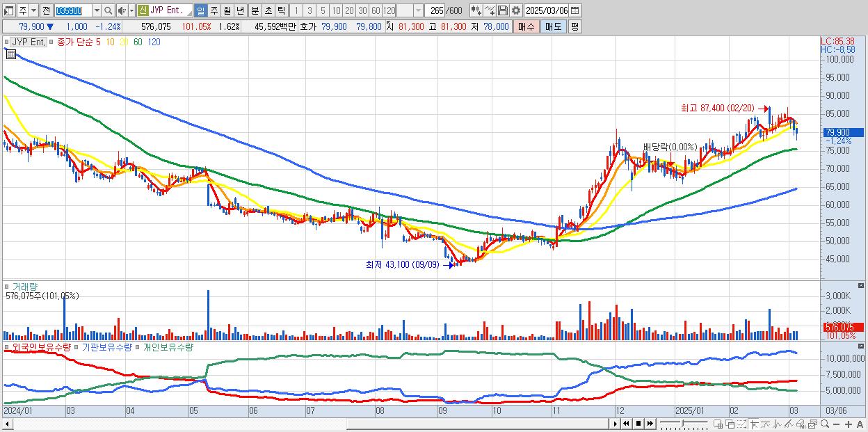The image size is (868, 432).
Task: Click the pencil drawing tool icon
Action: (789, 424)
